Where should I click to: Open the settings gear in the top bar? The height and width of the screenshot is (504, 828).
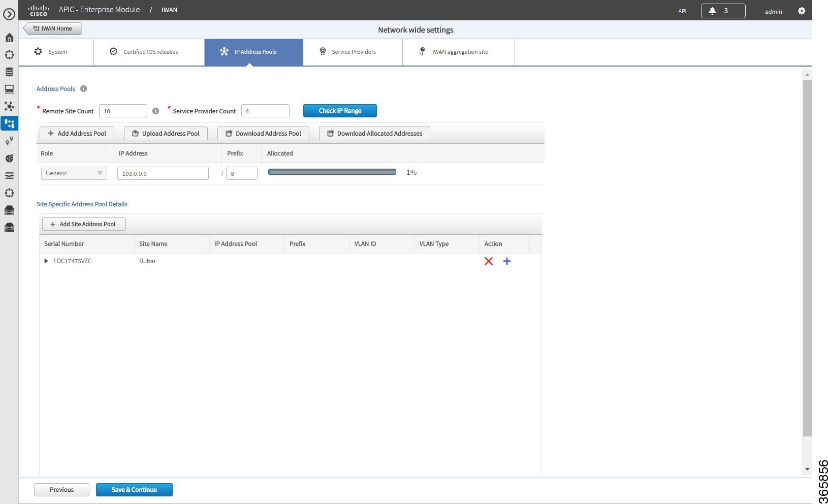802,11
